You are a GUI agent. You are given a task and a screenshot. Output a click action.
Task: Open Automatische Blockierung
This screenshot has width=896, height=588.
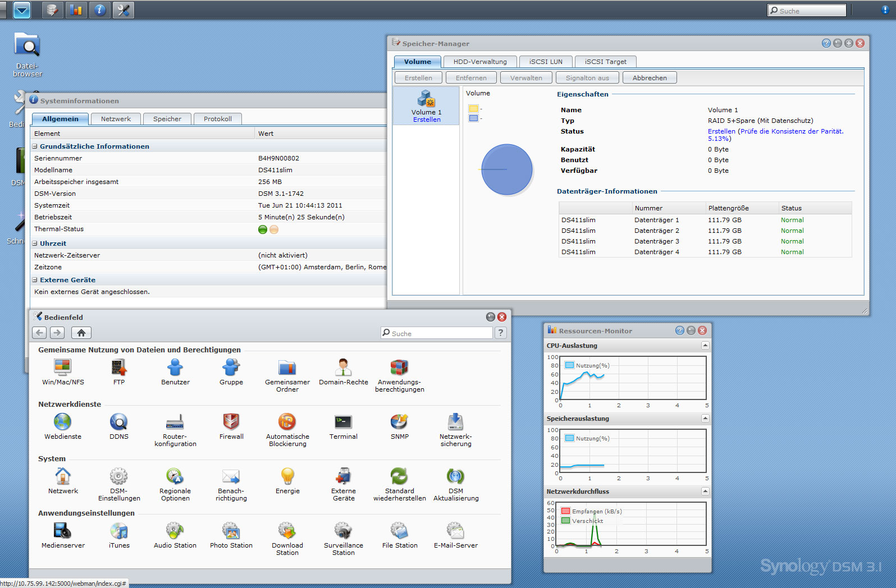287,430
